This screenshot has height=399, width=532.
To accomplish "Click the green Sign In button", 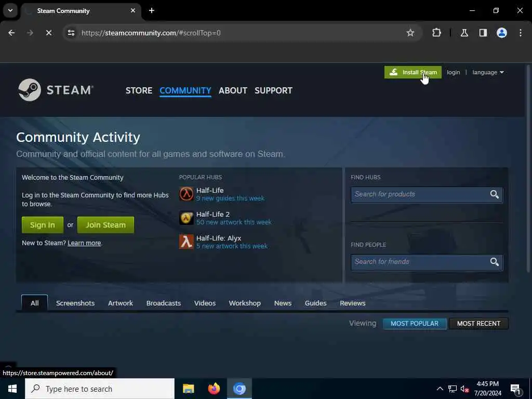I will pos(43,225).
